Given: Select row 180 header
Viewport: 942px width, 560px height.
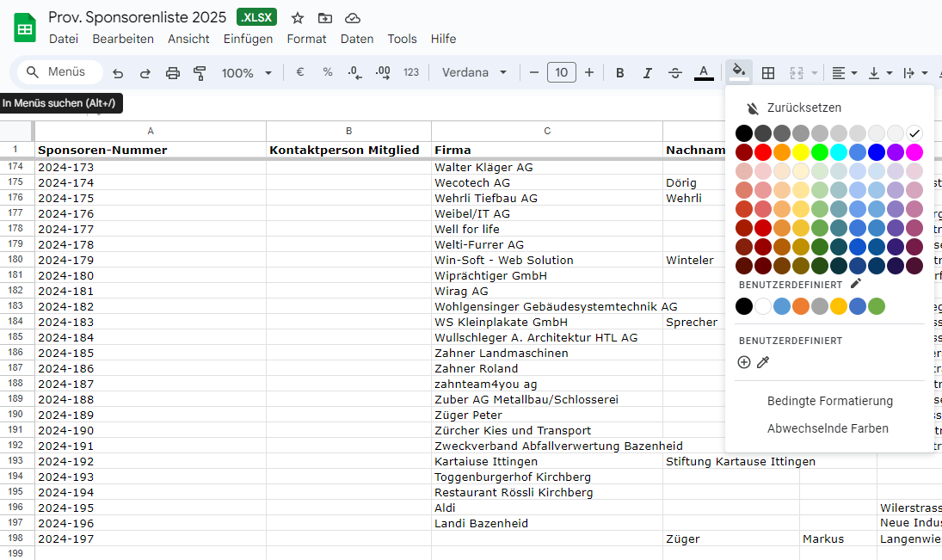Looking at the screenshot, I should [16, 260].
